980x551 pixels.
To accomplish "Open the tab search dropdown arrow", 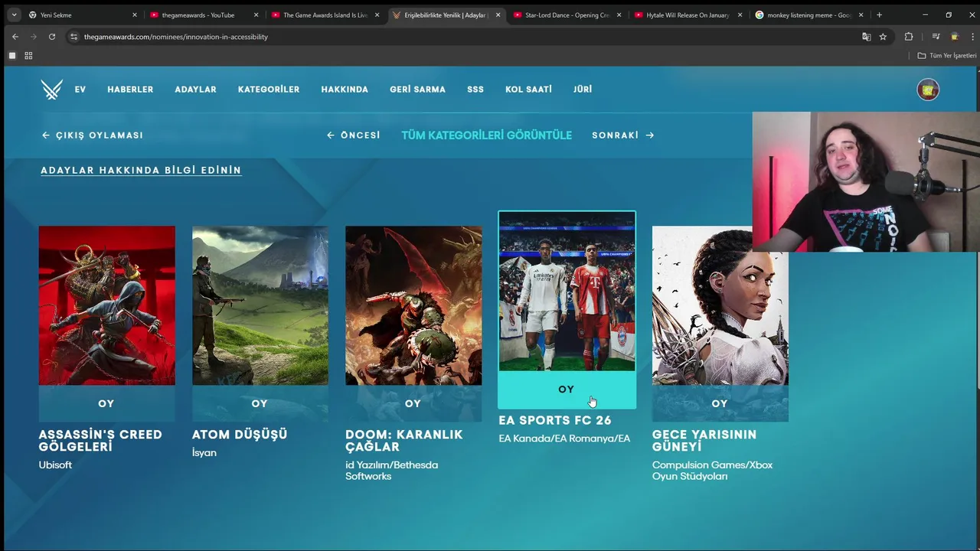I will coord(14,15).
